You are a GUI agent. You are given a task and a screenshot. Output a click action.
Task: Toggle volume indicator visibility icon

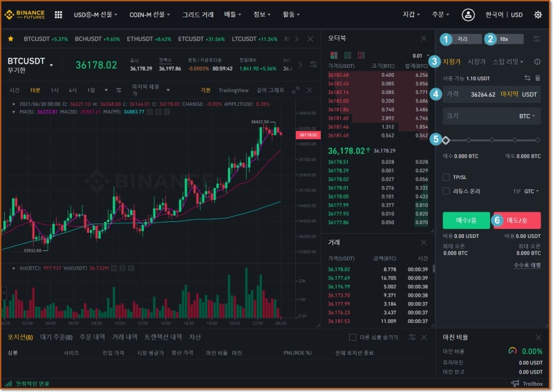tap(114, 268)
